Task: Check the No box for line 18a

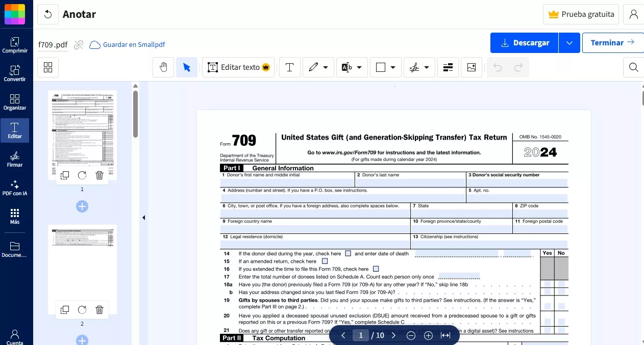Action: 561,284
